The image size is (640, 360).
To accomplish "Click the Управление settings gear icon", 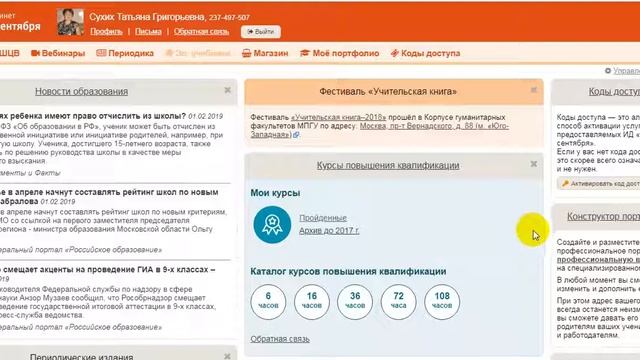I will (x=608, y=71).
